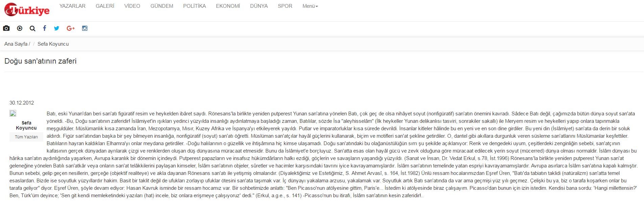Open the Instagram icon
Viewport: 644px width, 205px height.
tap(85, 28)
